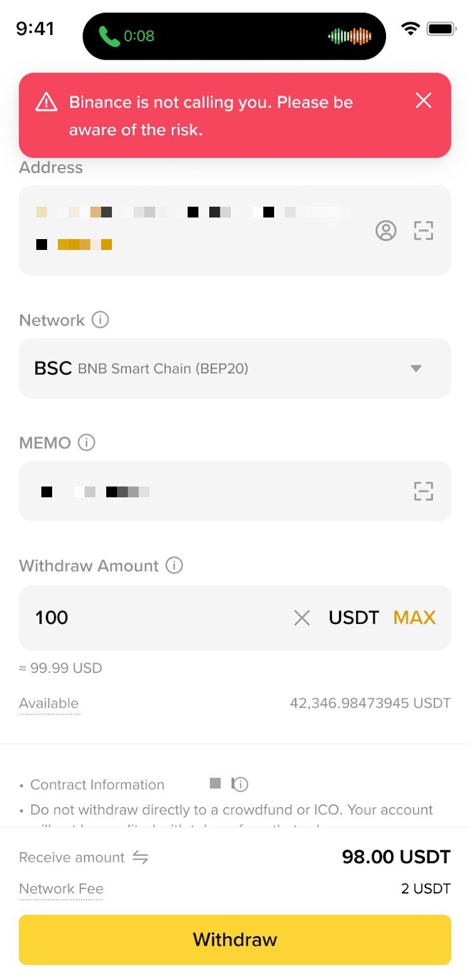Viewport: 470px width, 980px height.
Task: Select MAX withdraw amount
Action: click(x=414, y=618)
